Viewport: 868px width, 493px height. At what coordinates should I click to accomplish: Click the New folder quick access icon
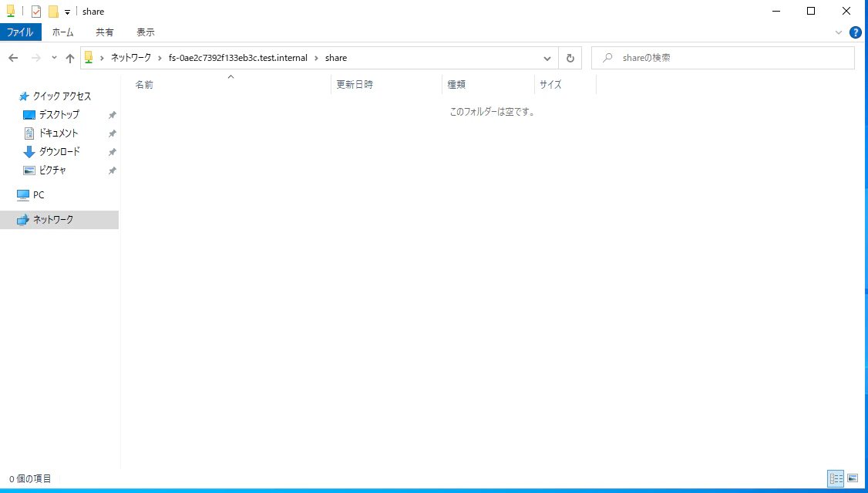[53, 11]
